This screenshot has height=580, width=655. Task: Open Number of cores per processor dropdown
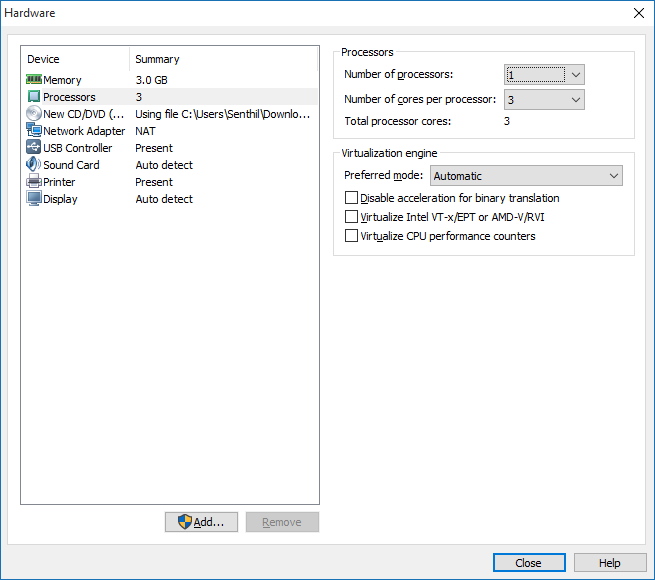click(544, 100)
